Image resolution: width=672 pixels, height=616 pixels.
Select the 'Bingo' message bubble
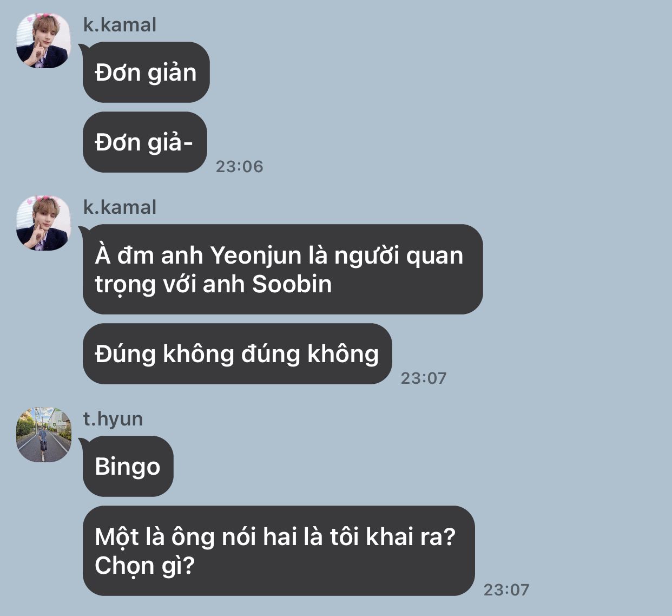pyautogui.click(x=128, y=466)
